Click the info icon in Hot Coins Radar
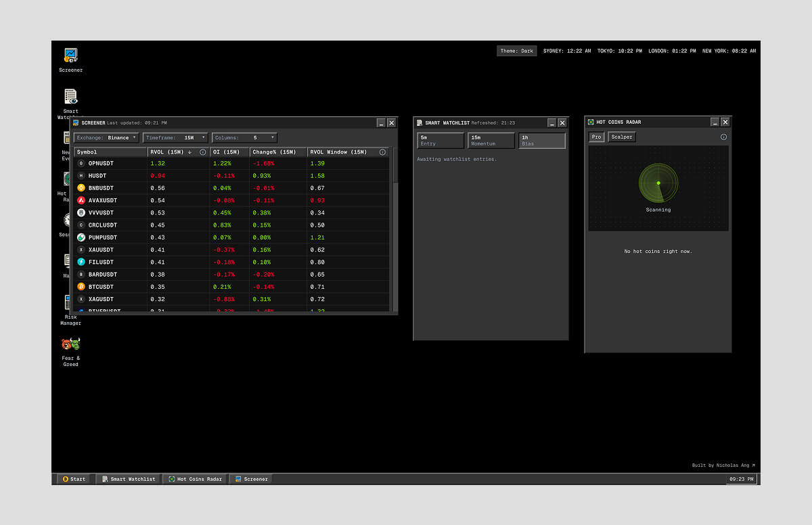The height and width of the screenshot is (525, 812). [x=723, y=137]
